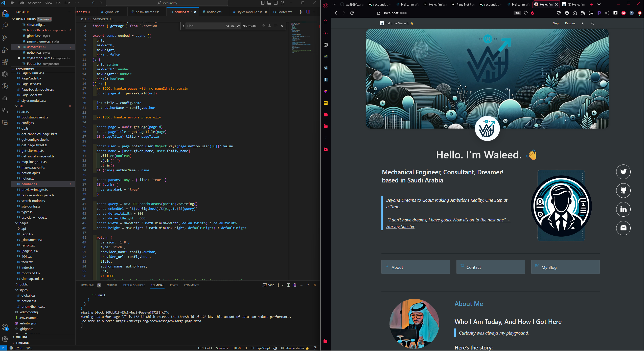This screenshot has height=351, width=644.
Task: Click the LinkedIn social icon on webpage
Action: click(x=623, y=209)
